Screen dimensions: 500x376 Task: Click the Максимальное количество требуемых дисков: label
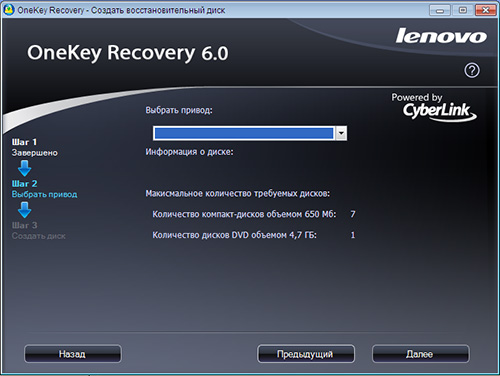pos(238,194)
